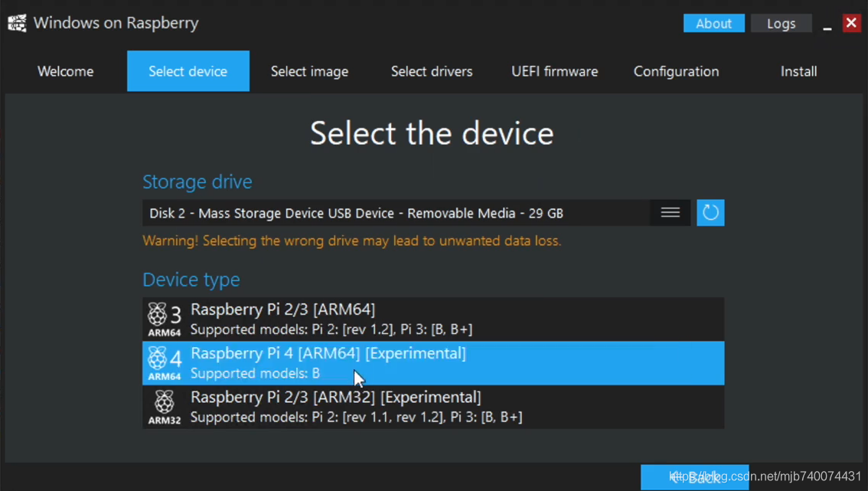The height and width of the screenshot is (491, 868).
Task: Click the 'Select the device' page title
Action: pyautogui.click(x=432, y=133)
